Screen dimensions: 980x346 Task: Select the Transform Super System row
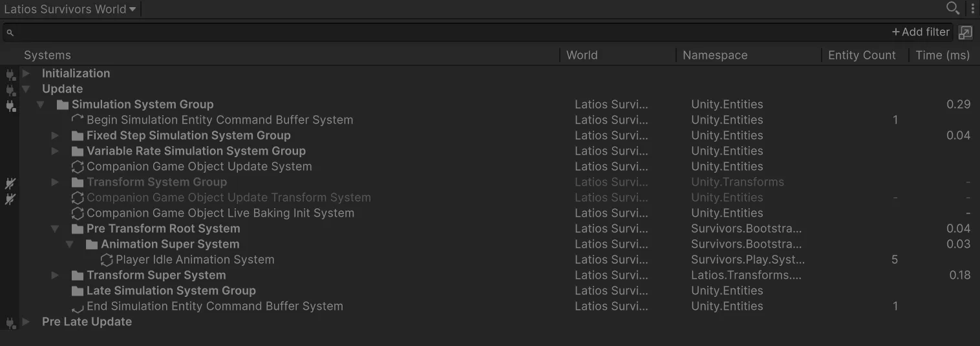pyautogui.click(x=490, y=276)
